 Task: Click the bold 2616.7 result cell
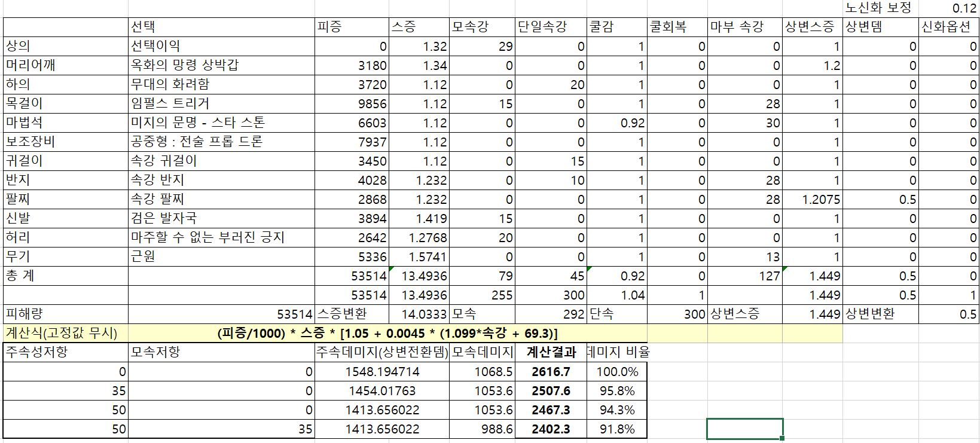(551, 371)
